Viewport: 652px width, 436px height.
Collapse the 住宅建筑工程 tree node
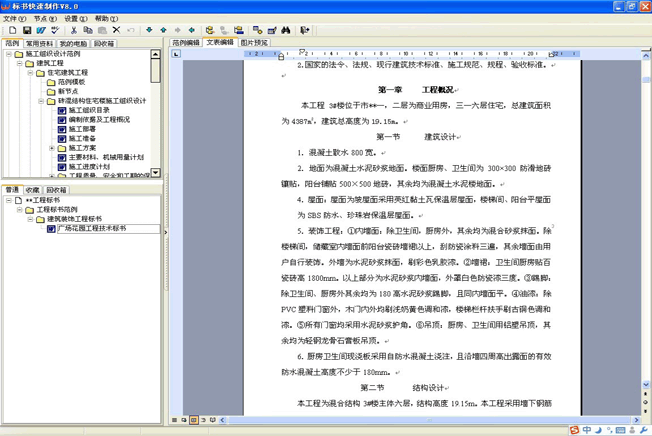[x=30, y=73]
